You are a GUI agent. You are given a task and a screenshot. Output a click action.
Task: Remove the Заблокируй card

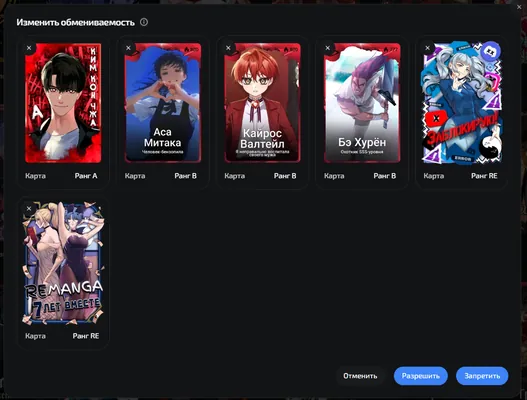coord(428,48)
